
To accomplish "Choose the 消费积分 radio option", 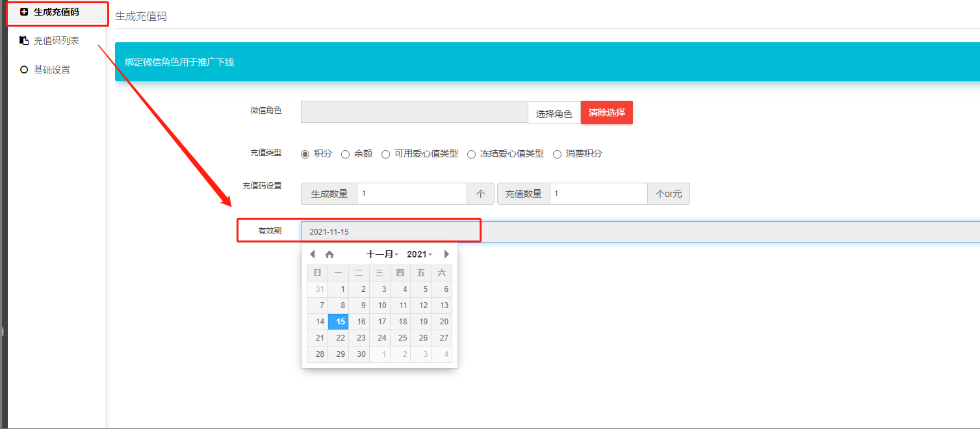I will coord(558,154).
